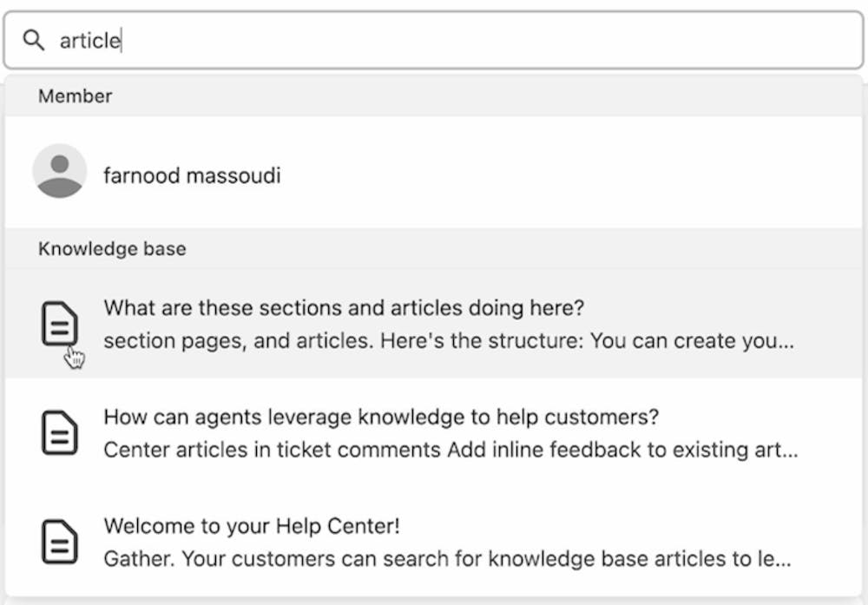The width and height of the screenshot is (868, 605).
Task: Click blank area right of "Knowledge base" label
Action: (x=521, y=249)
